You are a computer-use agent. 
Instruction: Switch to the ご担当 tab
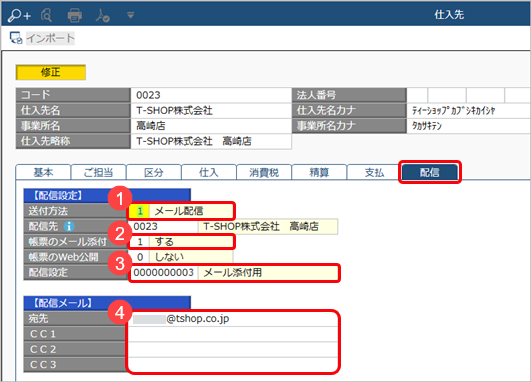(x=98, y=172)
